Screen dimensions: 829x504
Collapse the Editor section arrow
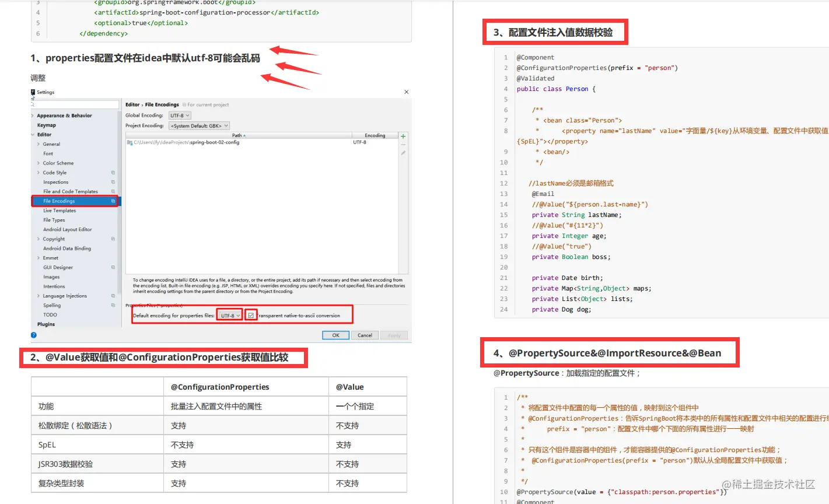33,135
